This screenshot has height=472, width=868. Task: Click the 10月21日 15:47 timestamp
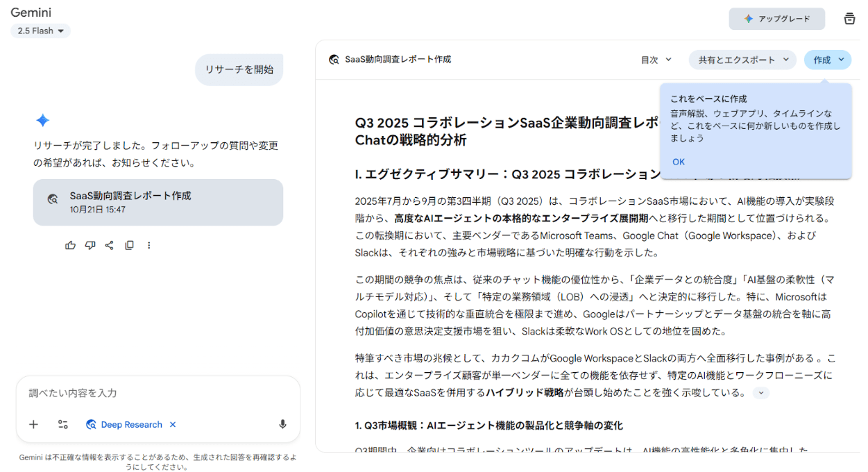click(x=97, y=210)
